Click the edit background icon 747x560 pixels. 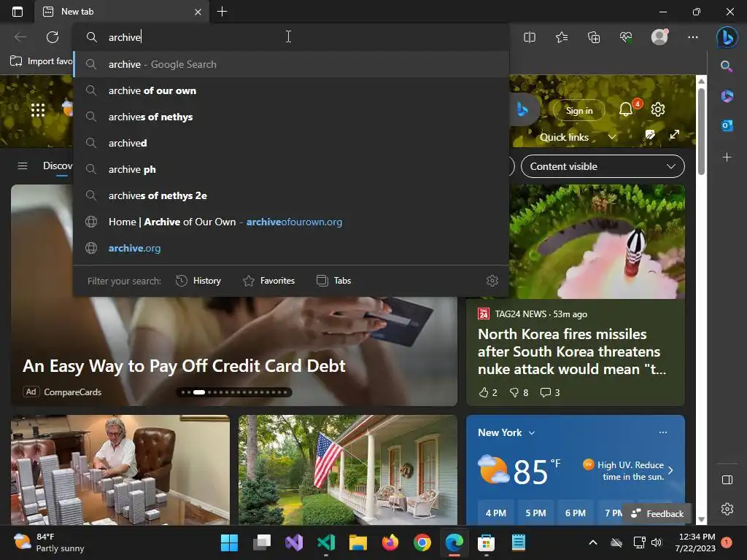pyautogui.click(x=650, y=135)
